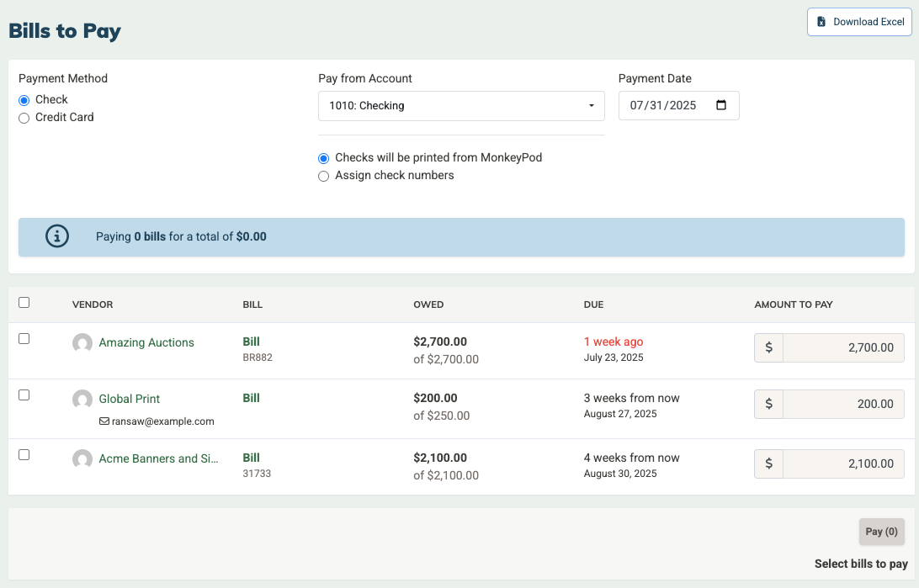Image resolution: width=919 pixels, height=588 pixels.
Task: Tick the select-all checkbox in table header
Action: (24, 302)
